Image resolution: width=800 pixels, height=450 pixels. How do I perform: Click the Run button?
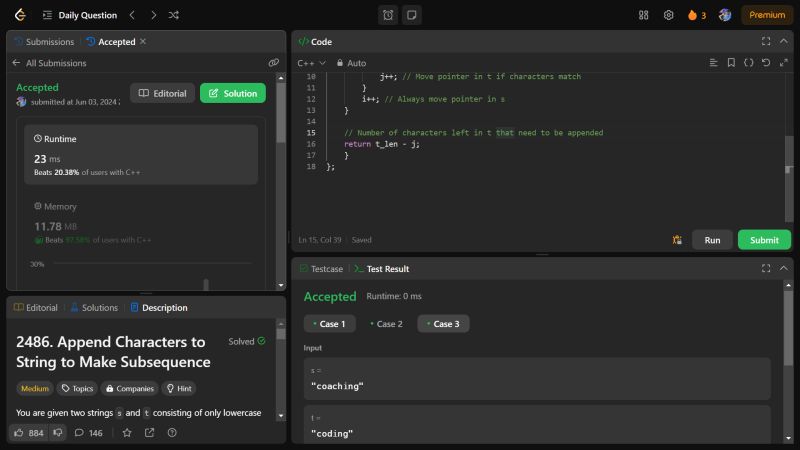point(712,240)
